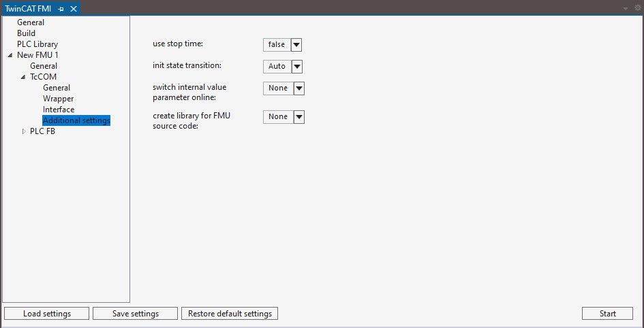Open the init state transition dropdown arrow
The width and height of the screenshot is (644, 328).
click(297, 67)
